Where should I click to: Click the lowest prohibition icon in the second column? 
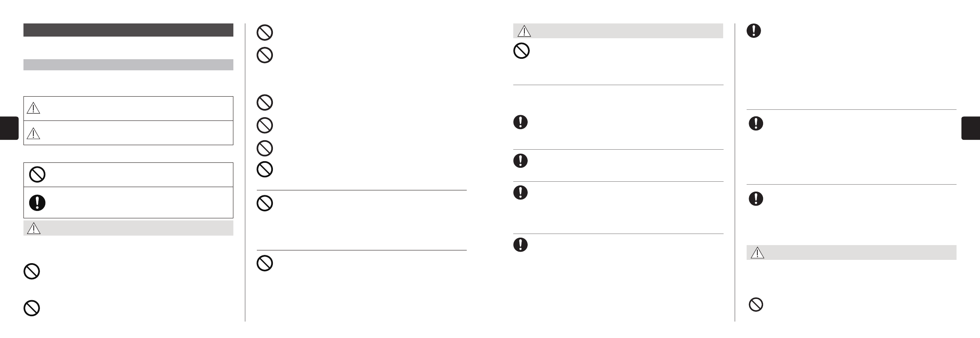pos(265,263)
